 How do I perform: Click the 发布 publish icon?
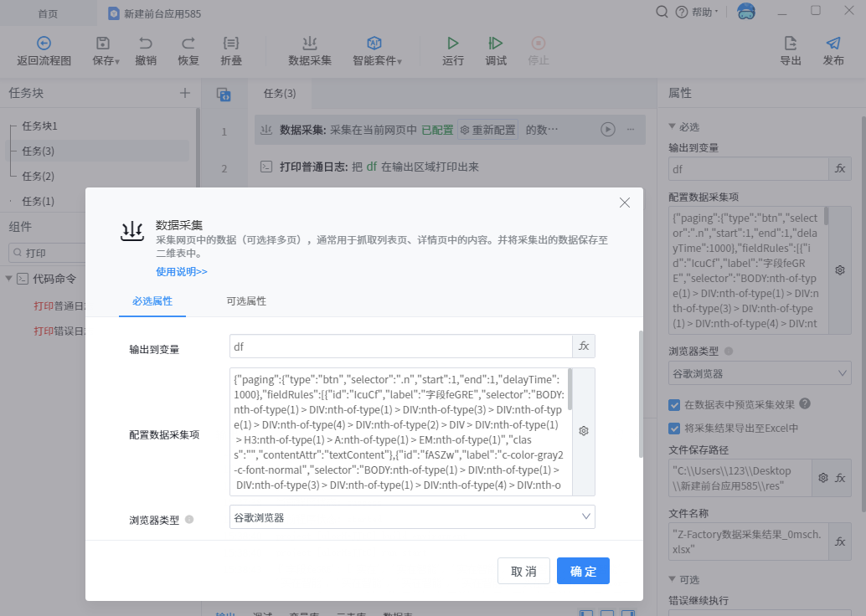(832, 44)
